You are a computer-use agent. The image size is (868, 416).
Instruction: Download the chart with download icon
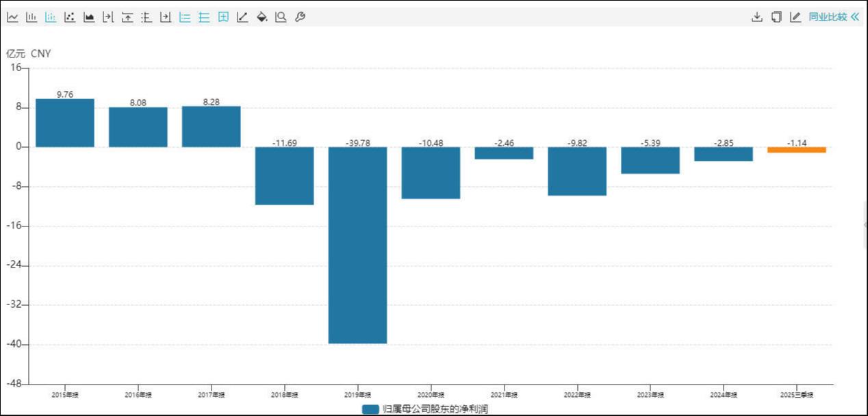756,17
